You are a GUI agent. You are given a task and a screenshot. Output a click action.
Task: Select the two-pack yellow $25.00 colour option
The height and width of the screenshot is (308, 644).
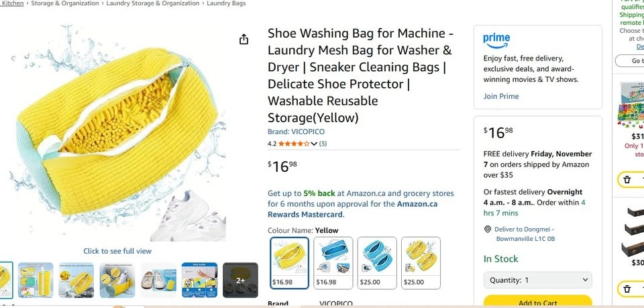click(419, 262)
